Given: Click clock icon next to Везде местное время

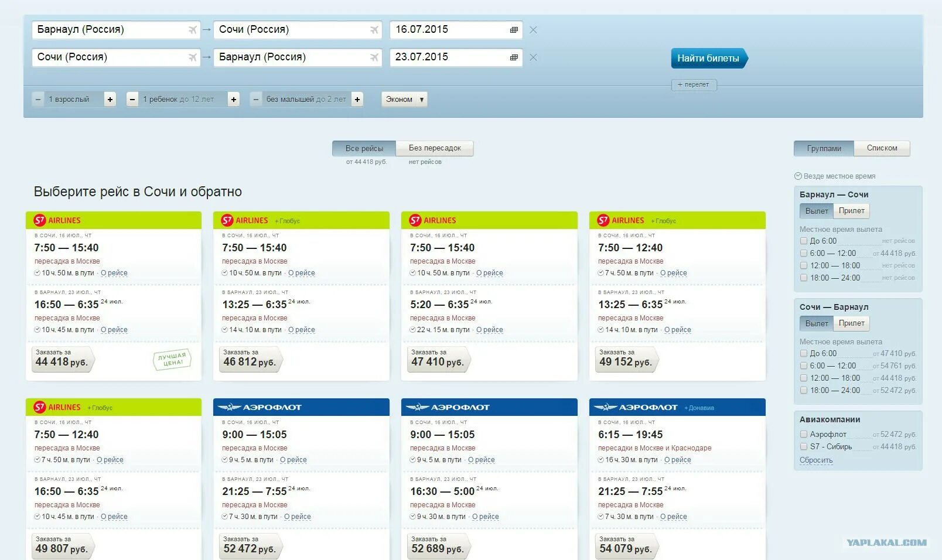Looking at the screenshot, I should (798, 176).
